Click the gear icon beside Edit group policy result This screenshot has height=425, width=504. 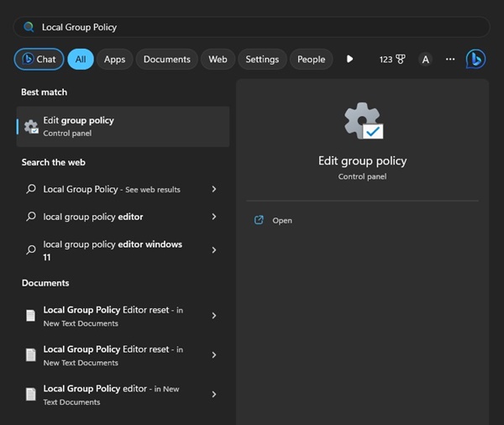pyautogui.click(x=31, y=127)
